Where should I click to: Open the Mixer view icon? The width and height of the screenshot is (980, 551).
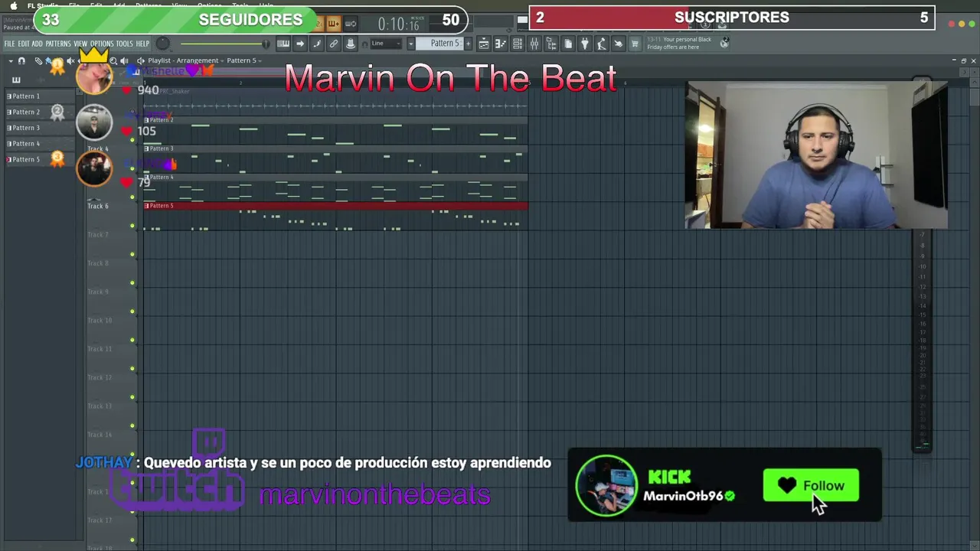point(534,44)
